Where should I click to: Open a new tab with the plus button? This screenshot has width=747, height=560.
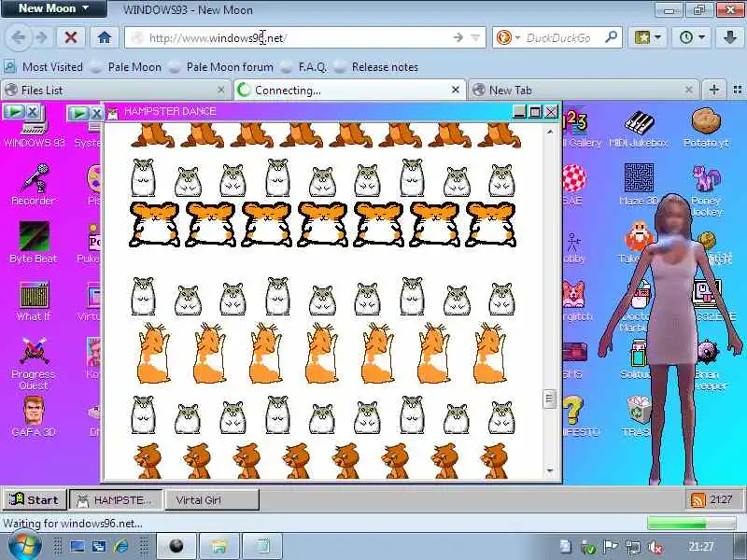pos(713,90)
